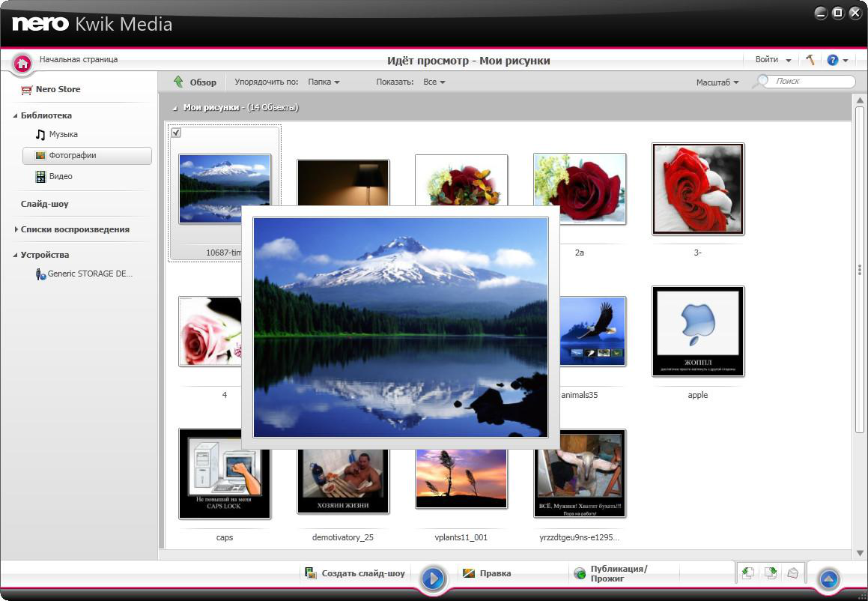868x601 pixels.
Task: Click the pink home icon button
Action: pyautogui.click(x=22, y=64)
